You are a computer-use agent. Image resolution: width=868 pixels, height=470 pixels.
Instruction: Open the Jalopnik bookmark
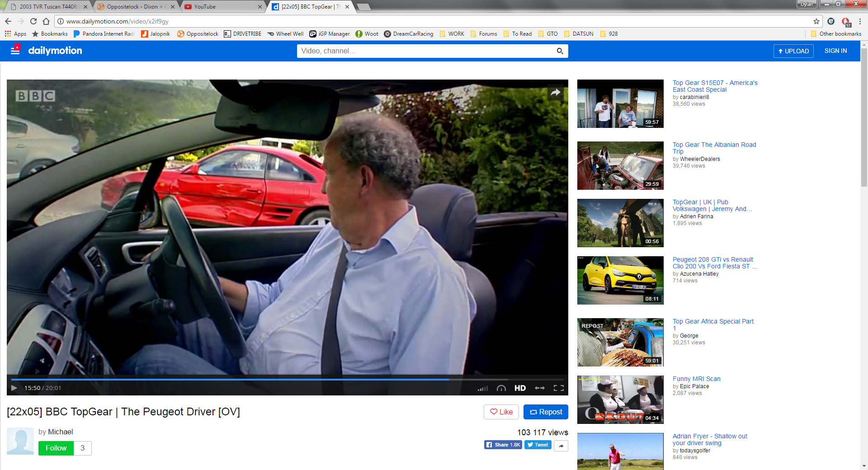click(156, 34)
